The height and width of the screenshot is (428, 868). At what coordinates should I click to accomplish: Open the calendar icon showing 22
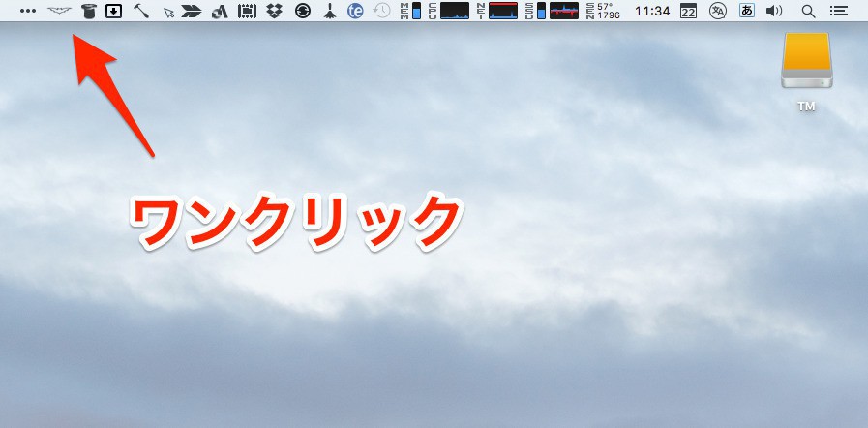coord(688,12)
